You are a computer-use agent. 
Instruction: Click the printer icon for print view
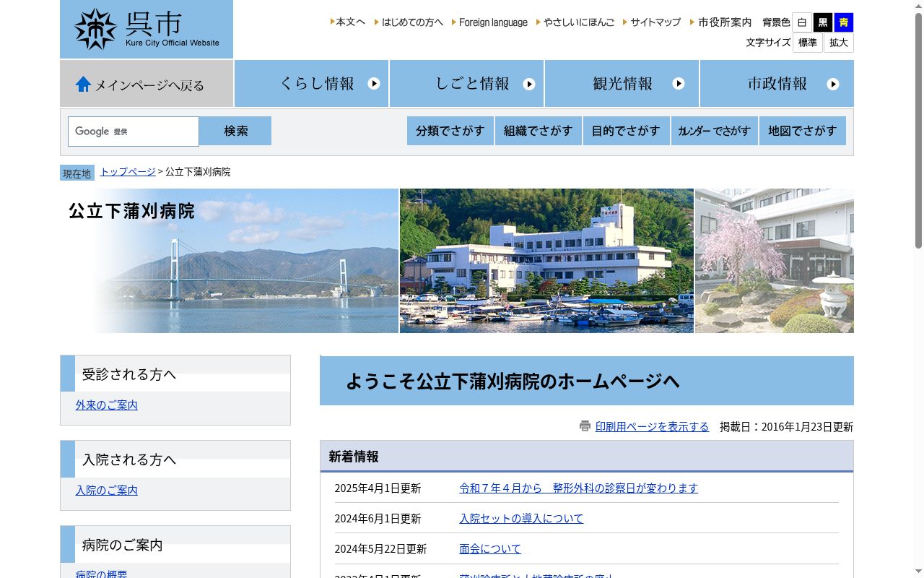(x=585, y=426)
